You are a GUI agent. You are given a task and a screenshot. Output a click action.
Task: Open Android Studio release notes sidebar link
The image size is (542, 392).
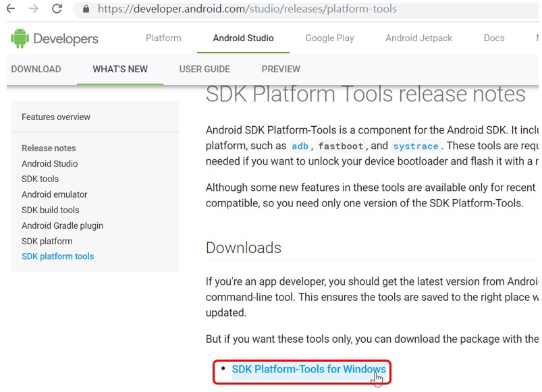(50, 164)
